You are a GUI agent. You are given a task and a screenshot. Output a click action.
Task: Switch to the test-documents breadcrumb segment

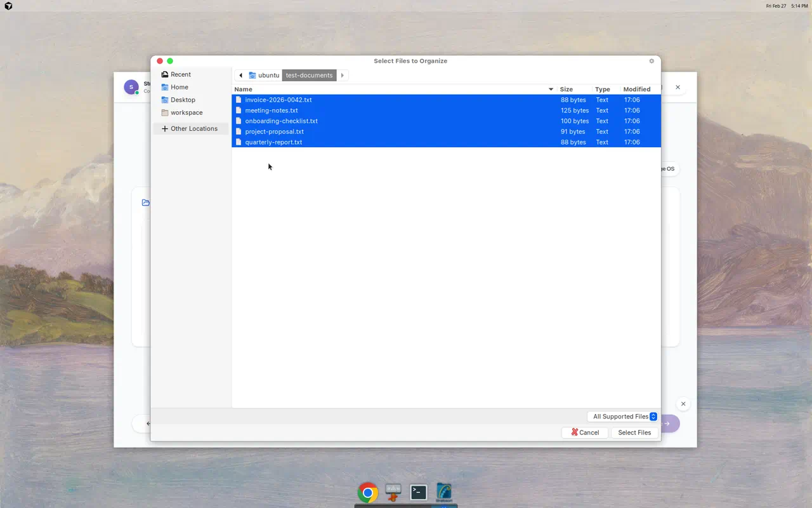point(309,75)
